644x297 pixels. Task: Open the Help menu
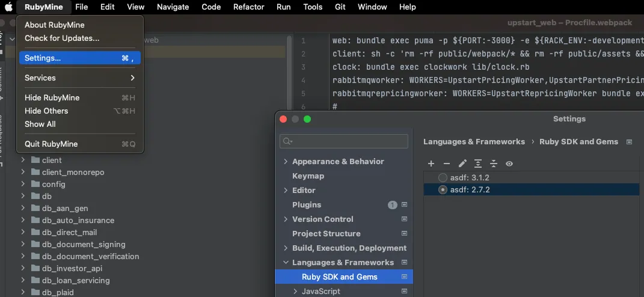click(x=408, y=7)
